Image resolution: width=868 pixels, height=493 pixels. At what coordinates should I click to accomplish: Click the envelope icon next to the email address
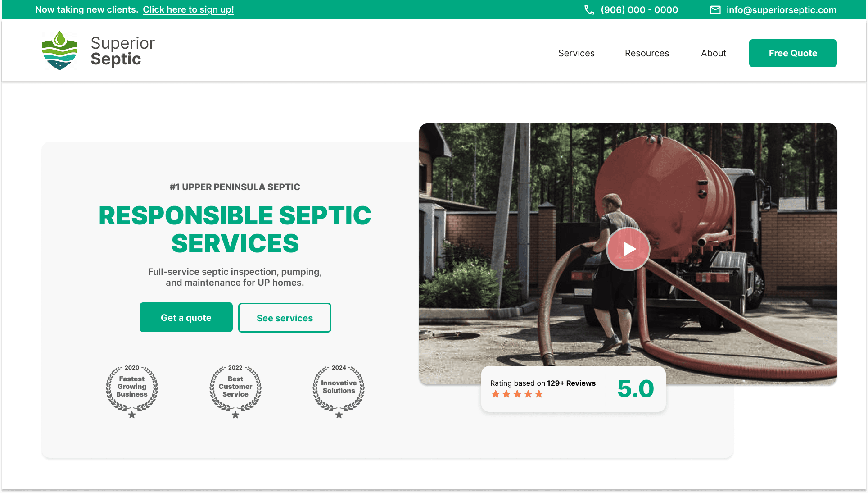point(715,9)
